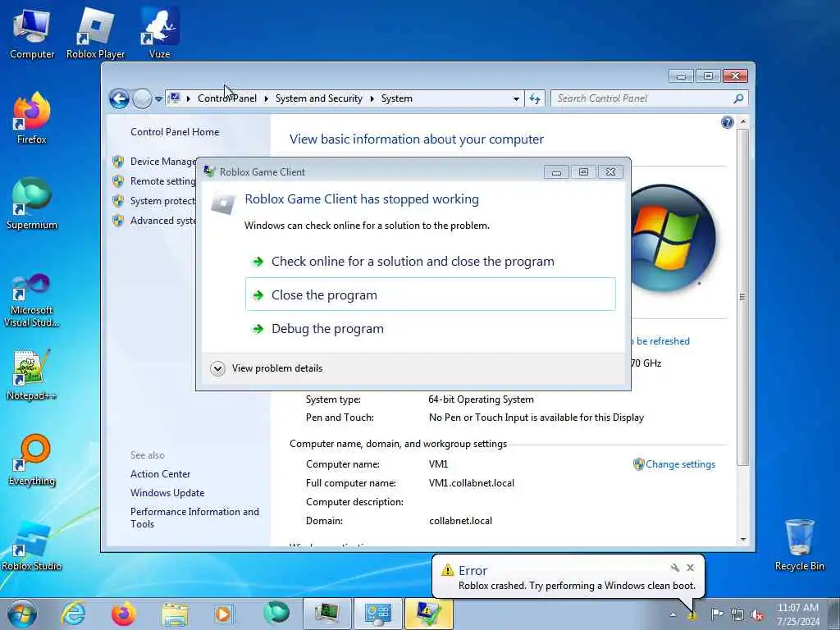This screenshot has height=630, width=840.
Task: Click the System breadcrumb
Action: click(396, 98)
